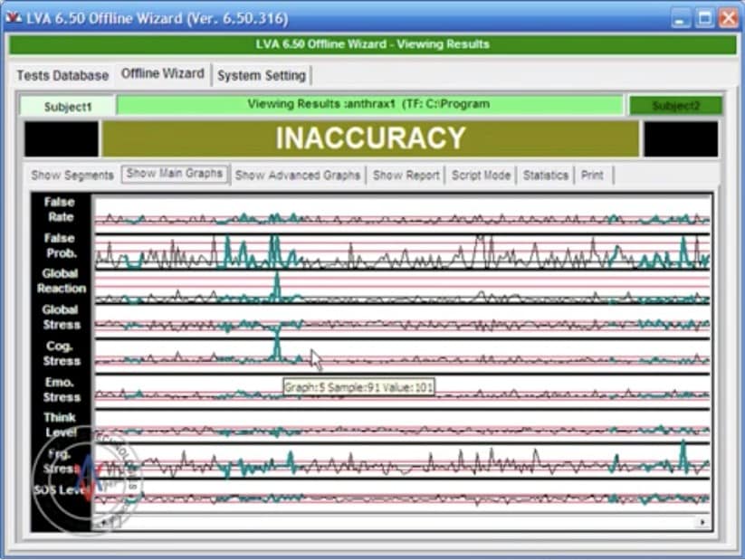
Task: Enable Script Mode
Action: 481,175
